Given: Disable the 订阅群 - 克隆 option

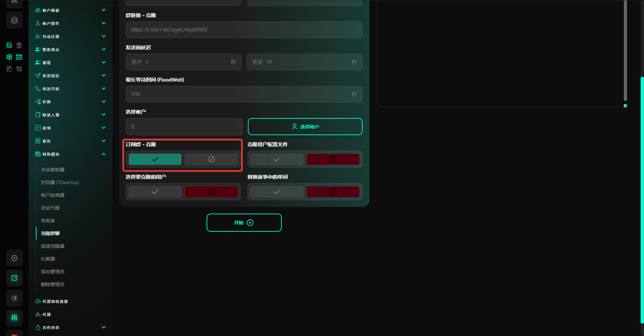Looking at the screenshot, I should [211, 159].
